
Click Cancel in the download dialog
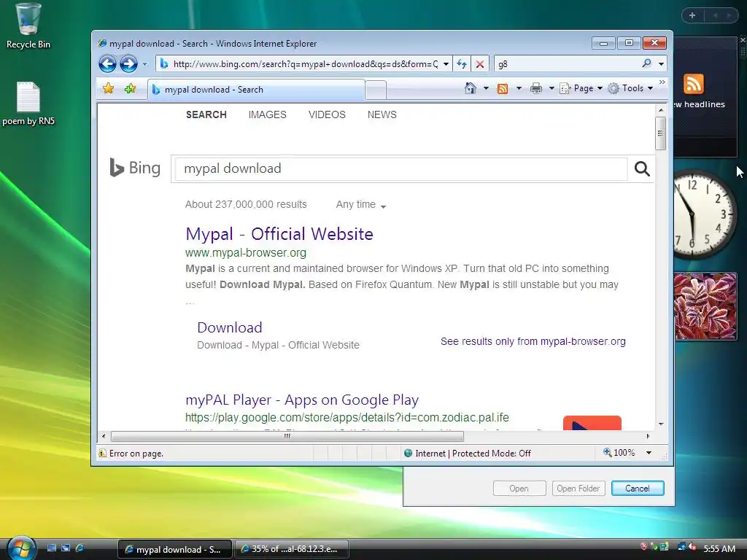click(x=638, y=488)
